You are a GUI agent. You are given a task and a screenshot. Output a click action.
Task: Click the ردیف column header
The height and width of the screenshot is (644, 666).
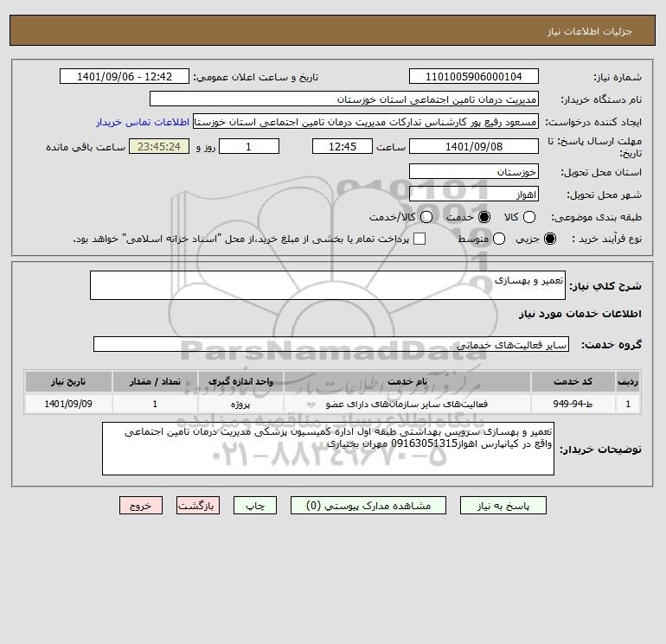628,381
